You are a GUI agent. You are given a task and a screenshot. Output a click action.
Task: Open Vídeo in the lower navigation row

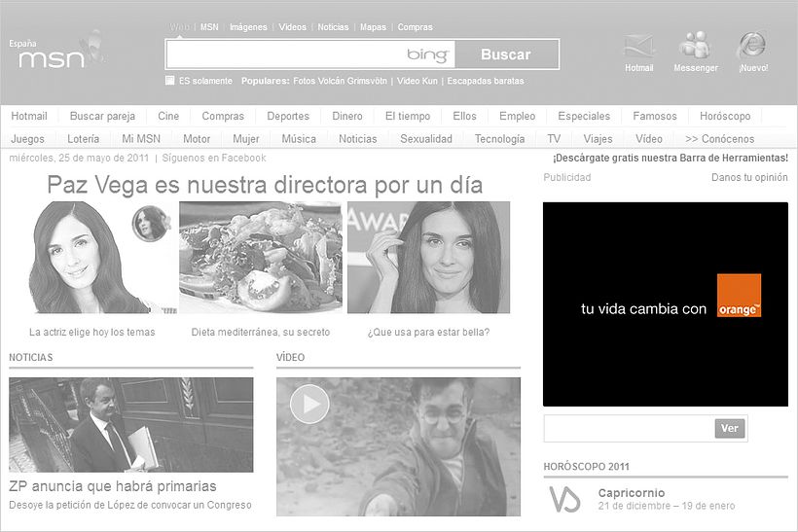click(649, 139)
